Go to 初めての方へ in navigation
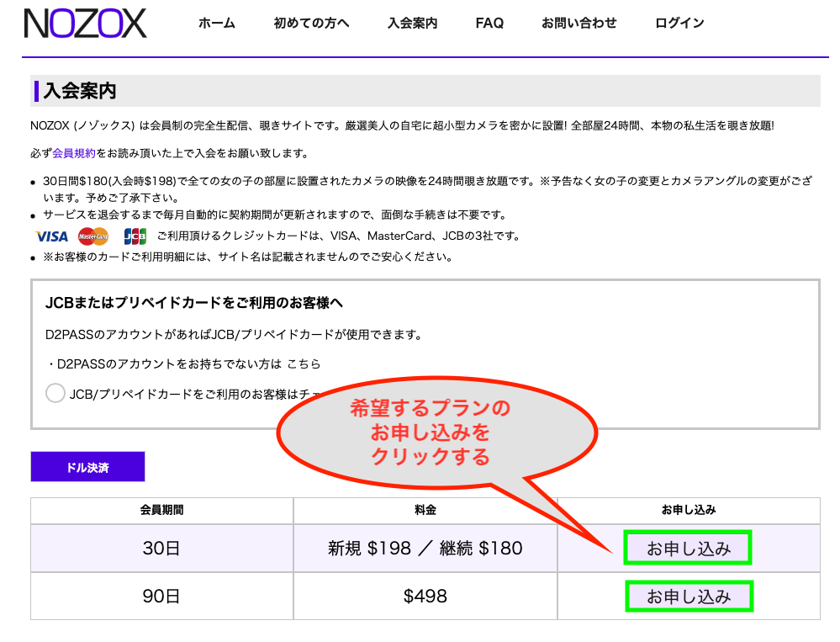Screen dimensions: 840x642 (x=311, y=24)
